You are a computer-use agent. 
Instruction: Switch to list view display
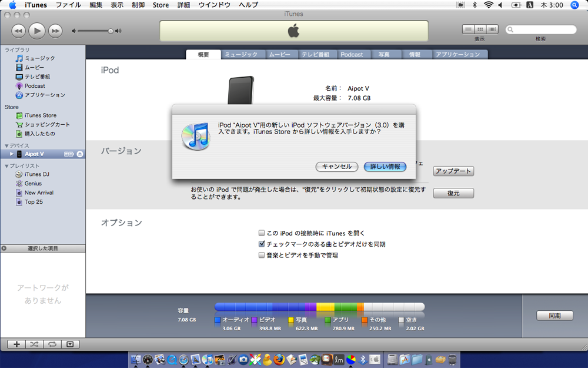tap(468, 29)
